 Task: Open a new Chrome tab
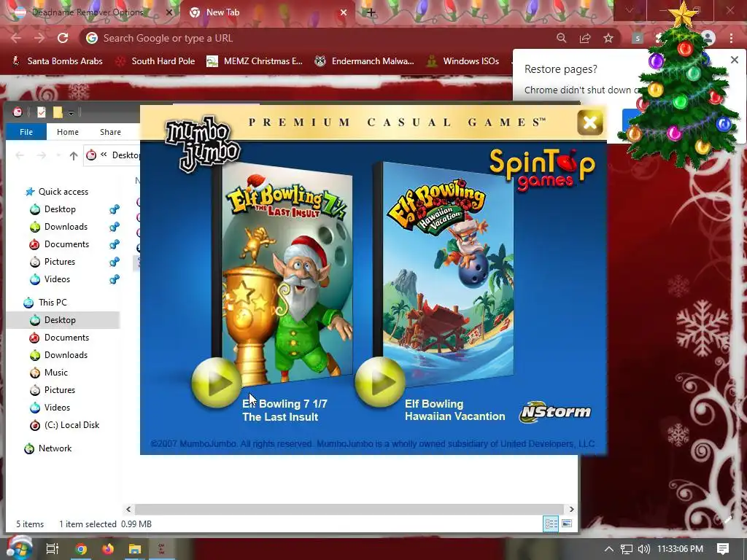click(x=371, y=13)
